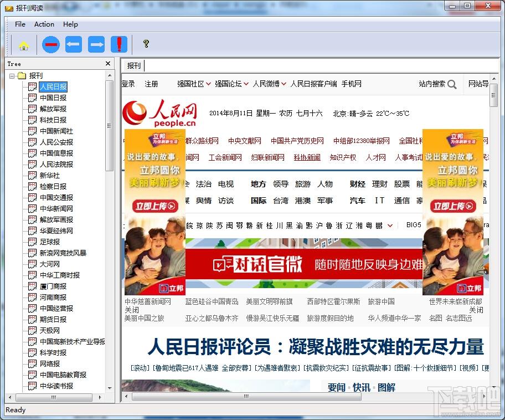The height and width of the screenshot is (420, 505).
Task: Open the 人民日报评论员 headline
Action: coord(316,346)
